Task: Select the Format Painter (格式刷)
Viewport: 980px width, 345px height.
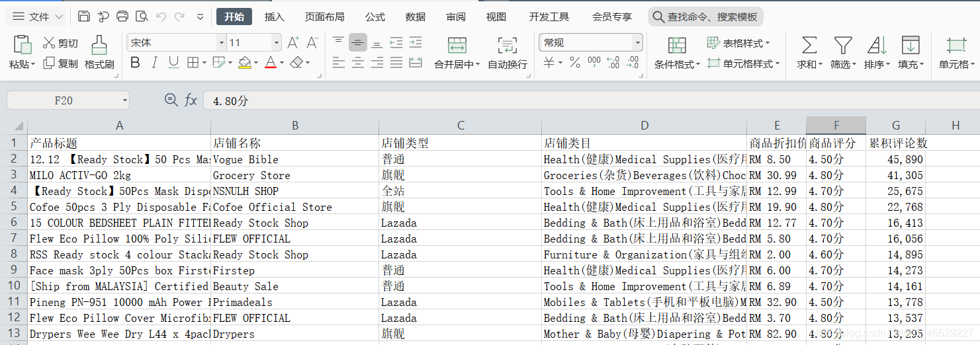Action: coord(99,53)
